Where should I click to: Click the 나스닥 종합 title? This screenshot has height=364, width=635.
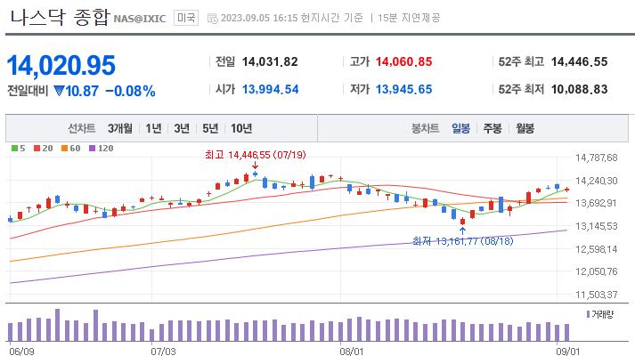(60, 18)
